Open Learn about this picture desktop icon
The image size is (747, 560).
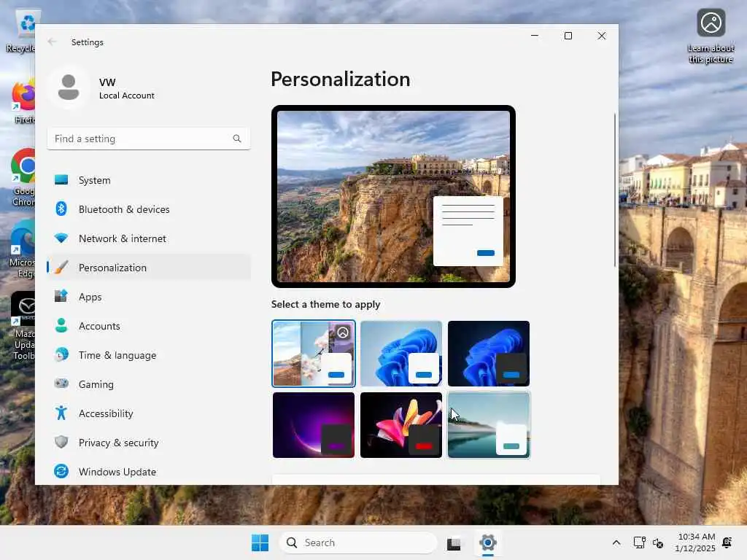(711, 36)
